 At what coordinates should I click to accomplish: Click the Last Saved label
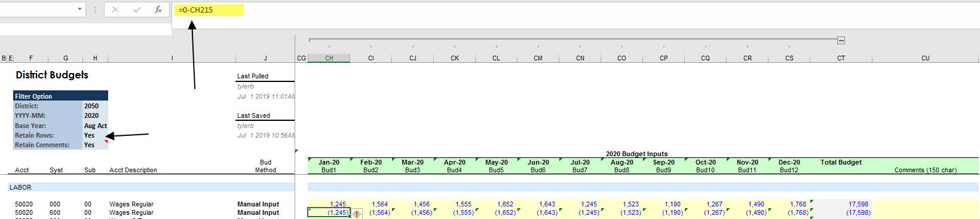pos(253,115)
